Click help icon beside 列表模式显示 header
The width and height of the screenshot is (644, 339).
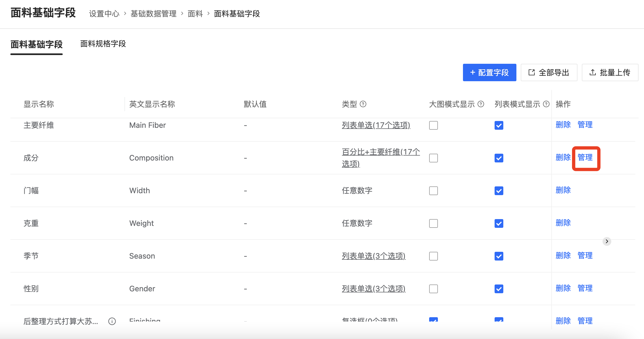pos(546,104)
